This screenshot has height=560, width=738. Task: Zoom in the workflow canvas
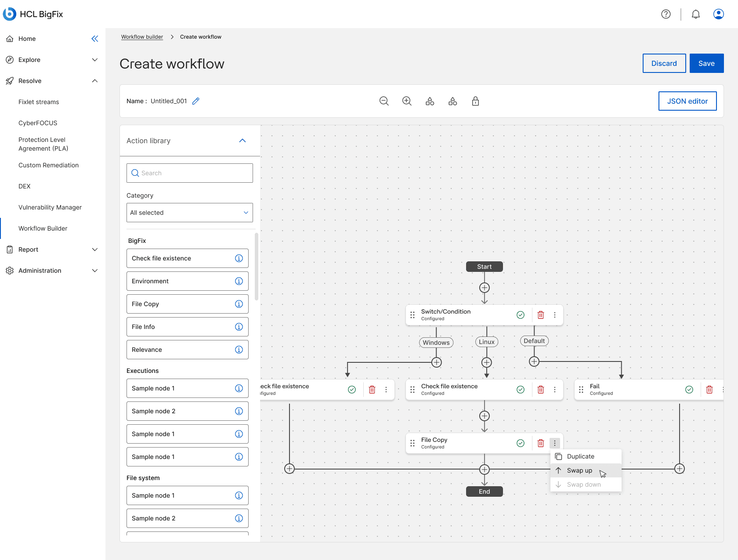pyautogui.click(x=407, y=101)
